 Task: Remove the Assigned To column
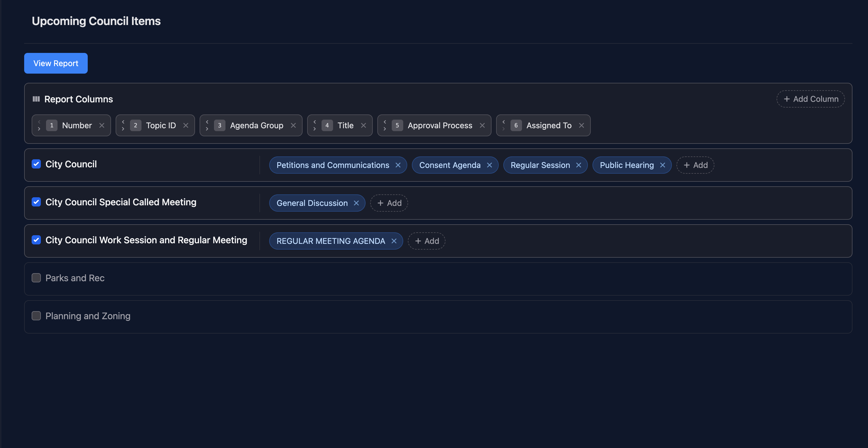tap(581, 125)
